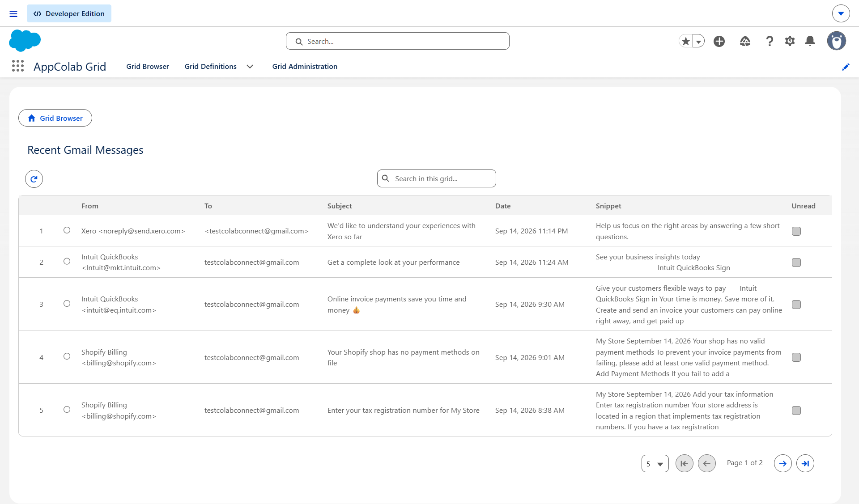Click the edit navigation pencil icon
Screen dimensions: 859x504
tap(846, 67)
